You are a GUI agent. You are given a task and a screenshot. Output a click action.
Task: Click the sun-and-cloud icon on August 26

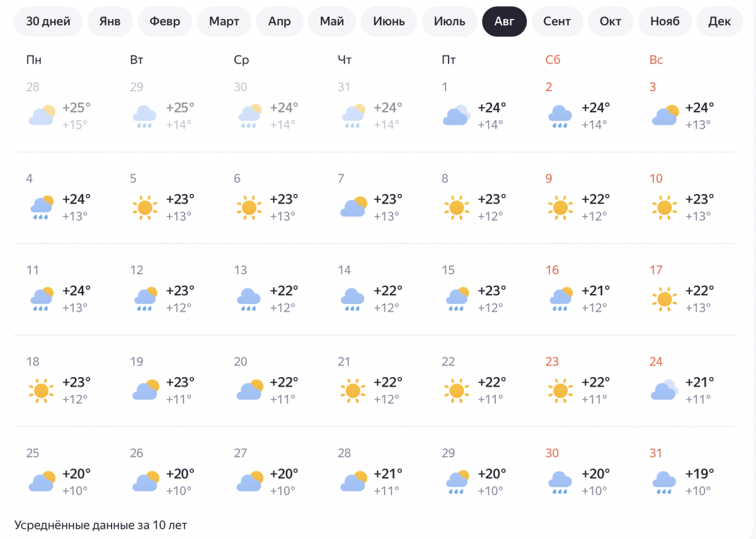tap(145, 482)
